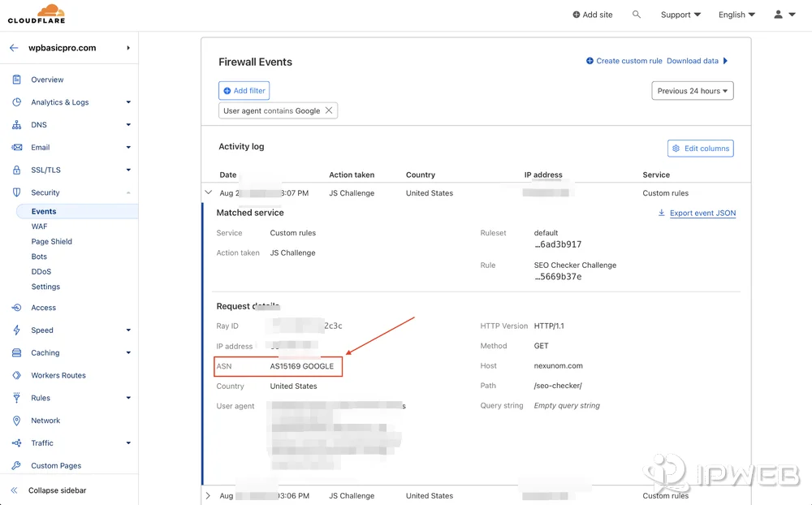Viewport: 812px width, 505px height.
Task: Click the gear icon in Edit columns
Action: coord(676,148)
